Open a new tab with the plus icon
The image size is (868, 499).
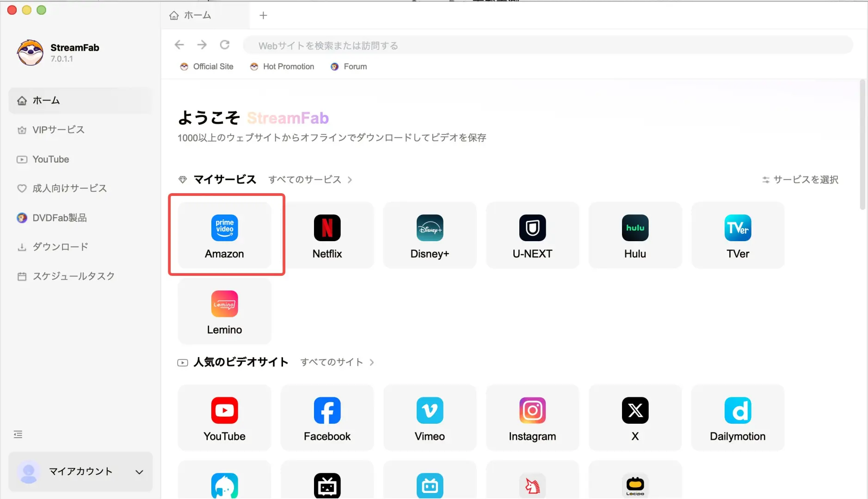[x=263, y=15]
